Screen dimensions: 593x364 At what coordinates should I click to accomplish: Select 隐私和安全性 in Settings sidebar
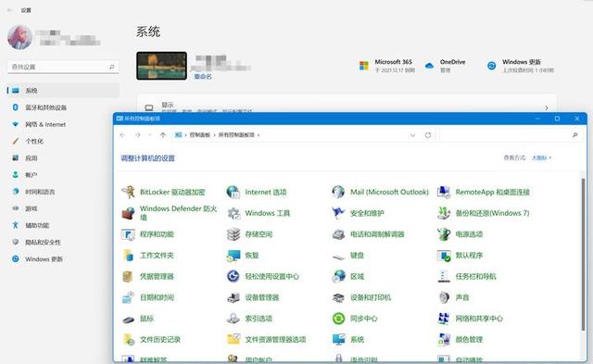[63, 243]
